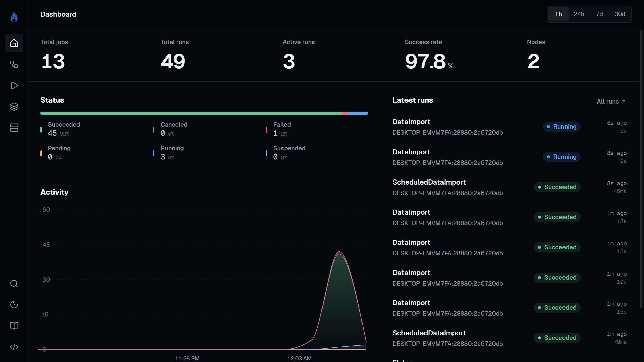Click the Canceled 0 status legend
This screenshot has height=362, width=644.
tap(171, 129)
